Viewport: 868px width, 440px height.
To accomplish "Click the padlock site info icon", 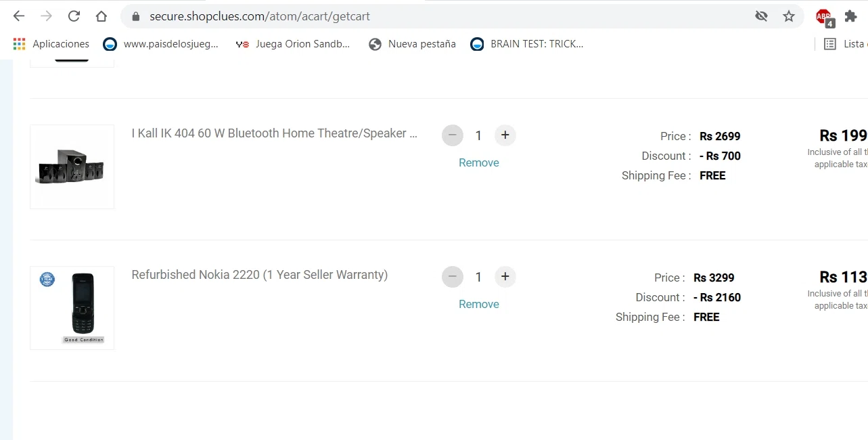I will 136,16.
